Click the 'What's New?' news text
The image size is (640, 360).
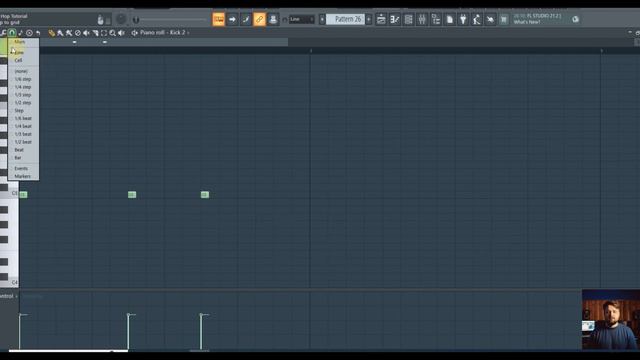(x=527, y=22)
